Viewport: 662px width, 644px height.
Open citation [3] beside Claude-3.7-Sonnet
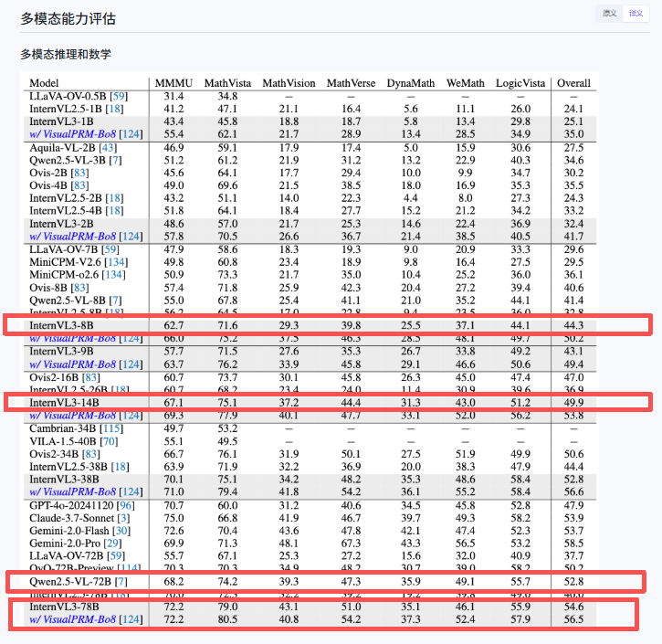[123, 518]
